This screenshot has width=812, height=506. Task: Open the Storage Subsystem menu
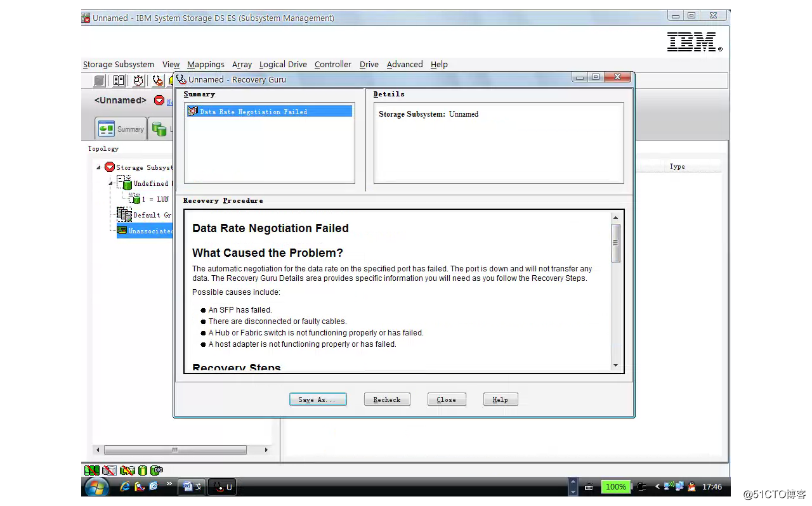[x=119, y=64]
